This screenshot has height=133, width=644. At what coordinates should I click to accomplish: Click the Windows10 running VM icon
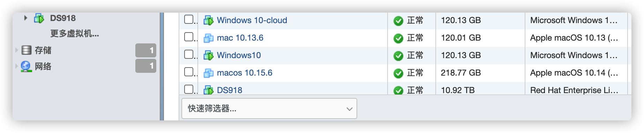(x=209, y=55)
